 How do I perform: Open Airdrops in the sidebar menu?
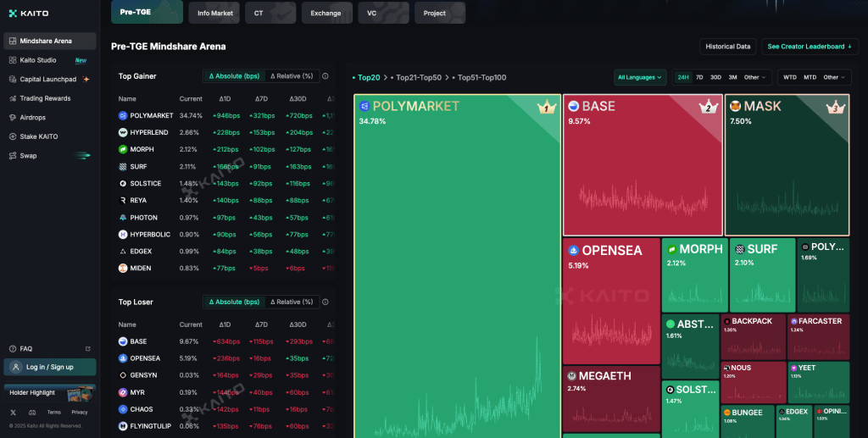click(34, 117)
